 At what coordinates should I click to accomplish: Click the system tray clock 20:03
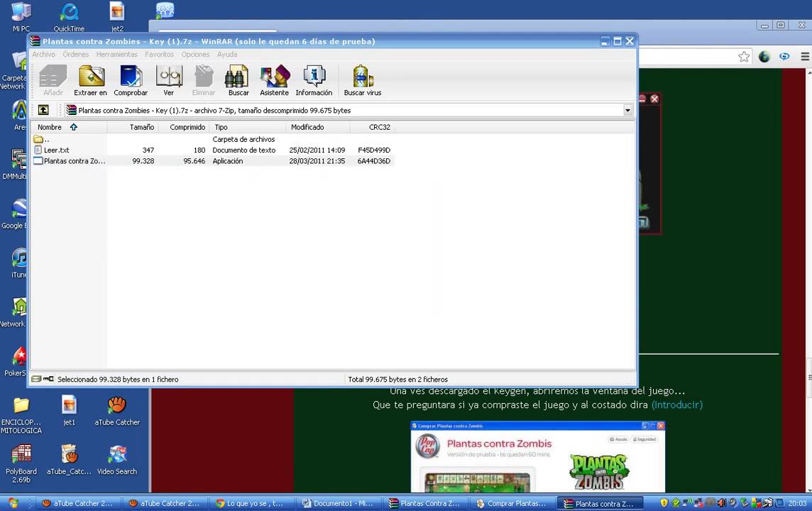pyautogui.click(x=798, y=503)
